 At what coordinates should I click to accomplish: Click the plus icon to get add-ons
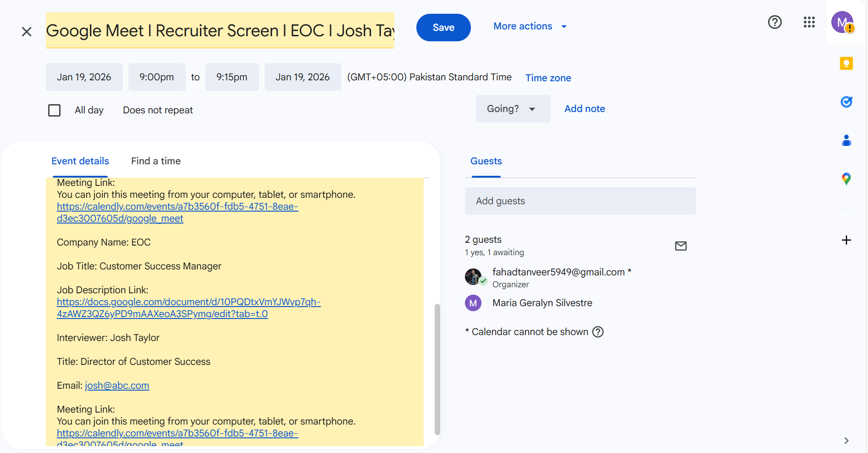pyautogui.click(x=846, y=240)
